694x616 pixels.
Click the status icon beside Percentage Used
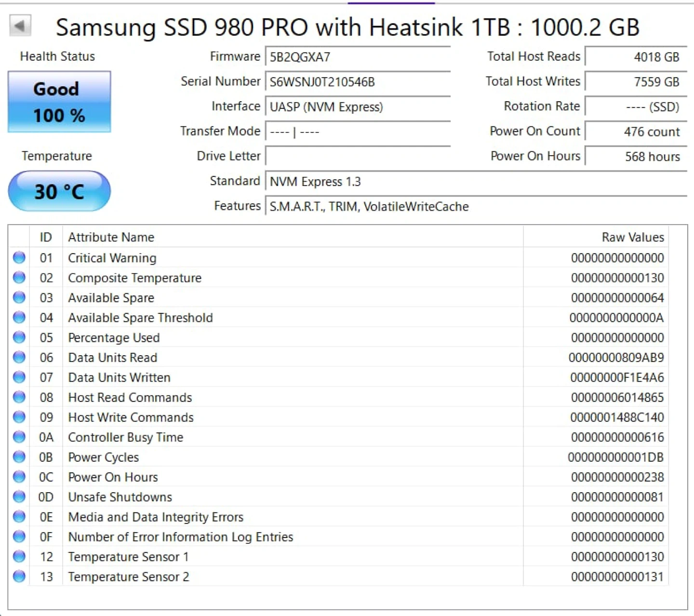(19, 337)
